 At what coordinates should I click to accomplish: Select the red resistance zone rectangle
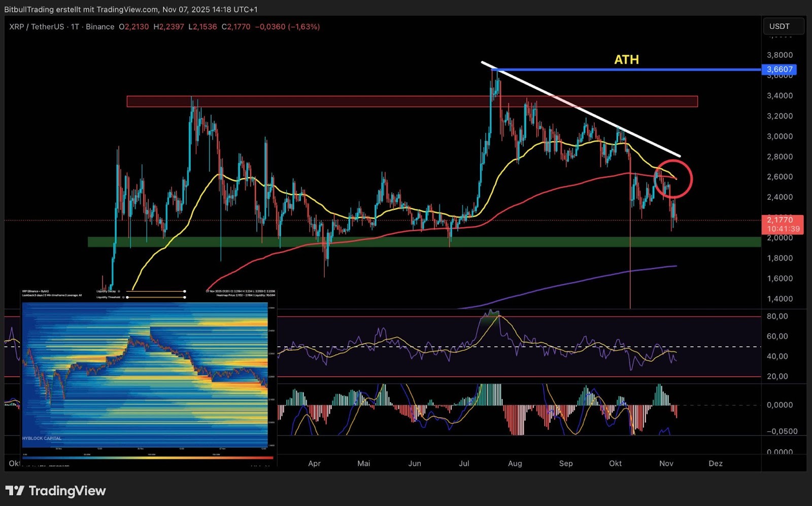412,101
